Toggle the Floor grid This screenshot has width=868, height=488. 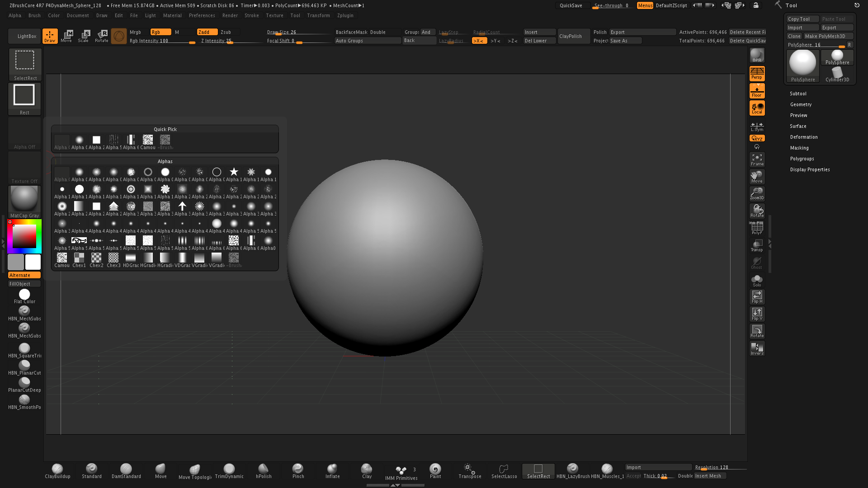pyautogui.click(x=757, y=91)
